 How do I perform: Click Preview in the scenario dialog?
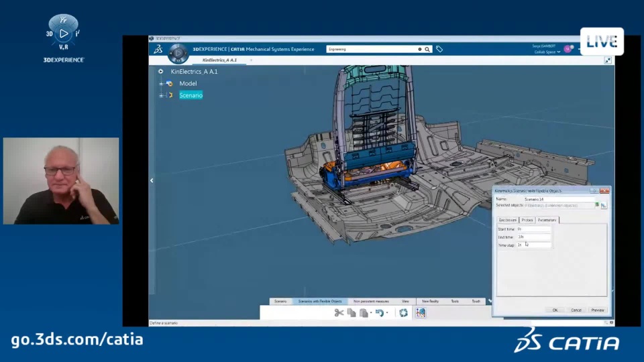click(598, 310)
